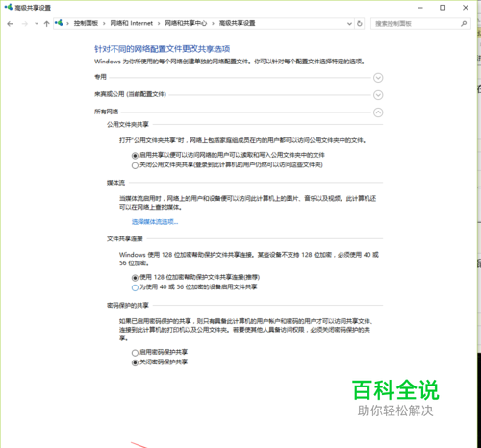Viewport: 481px width, 448px height.
Task: Expand address bar history dropdown
Action: click(x=349, y=24)
